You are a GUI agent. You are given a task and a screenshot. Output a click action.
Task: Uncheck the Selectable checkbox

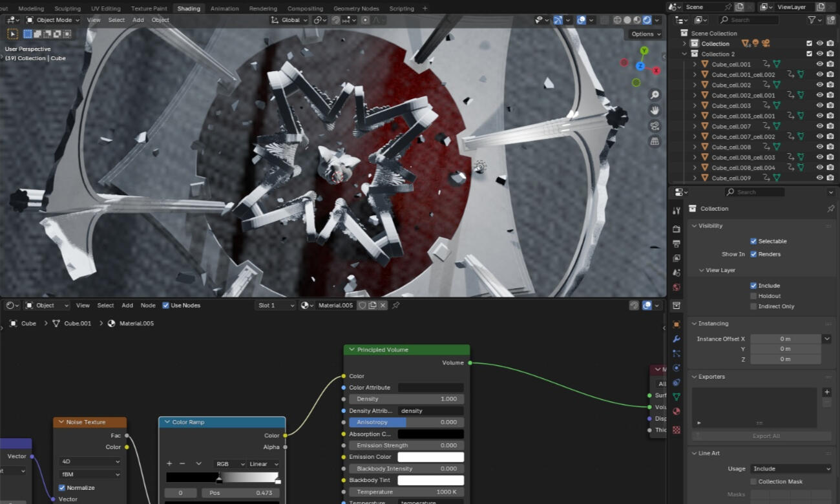coord(753,241)
